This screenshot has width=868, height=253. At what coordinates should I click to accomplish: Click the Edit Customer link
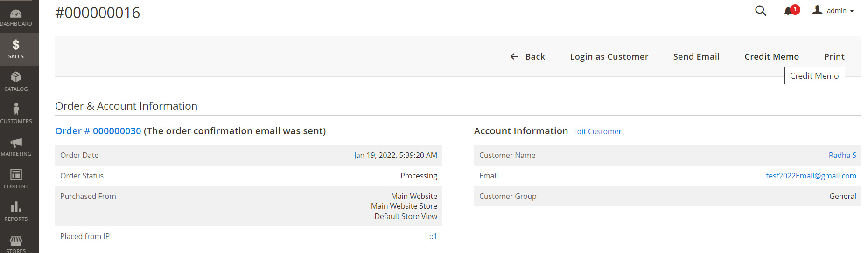coord(597,132)
